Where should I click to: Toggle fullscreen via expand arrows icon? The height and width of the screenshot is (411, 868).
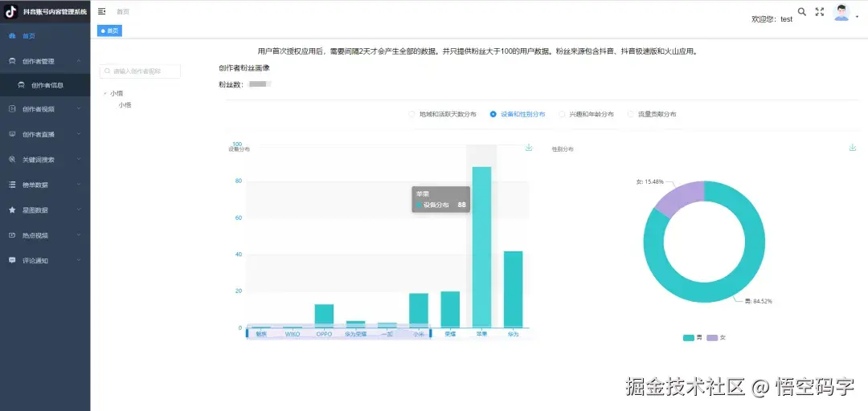(x=820, y=11)
